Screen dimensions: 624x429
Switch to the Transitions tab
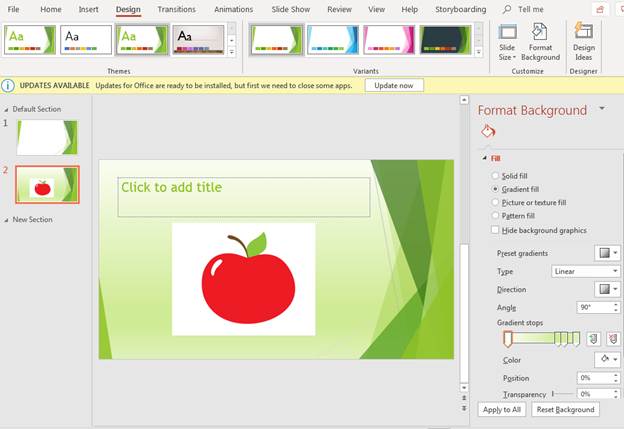tap(176, 9)
